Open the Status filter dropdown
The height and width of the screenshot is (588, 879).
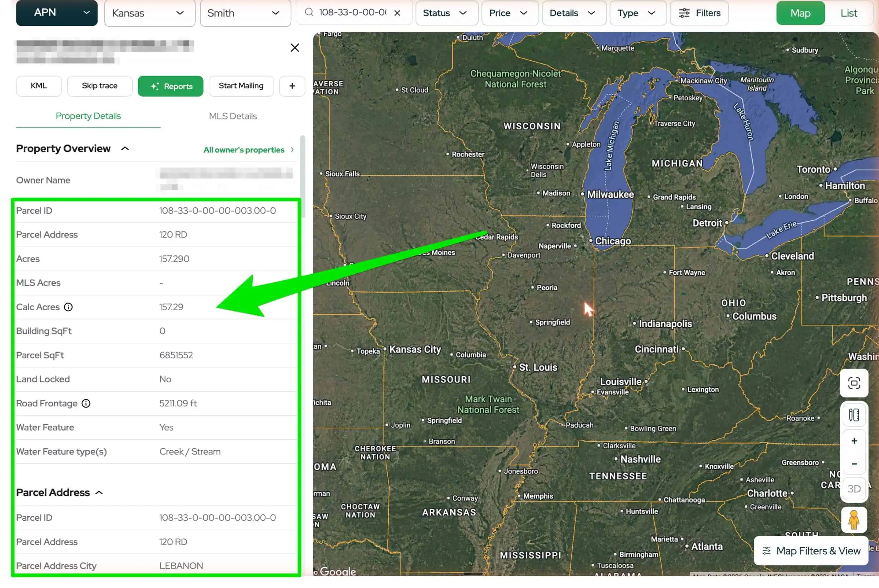[447, 13]
